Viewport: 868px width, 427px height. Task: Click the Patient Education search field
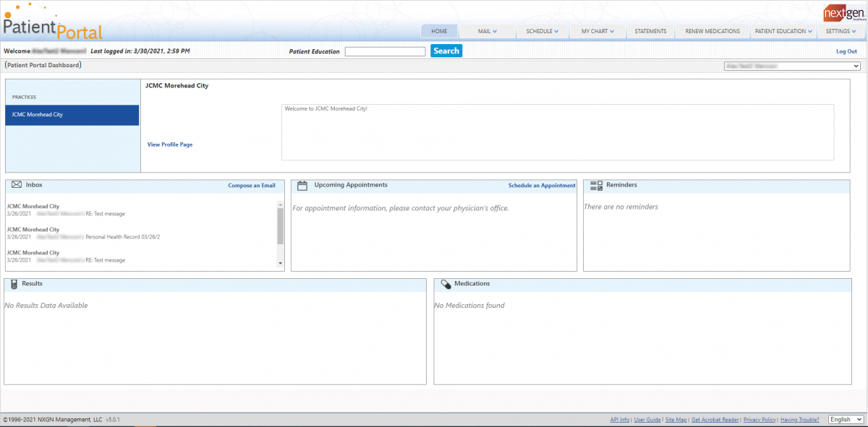click(385, 51)
